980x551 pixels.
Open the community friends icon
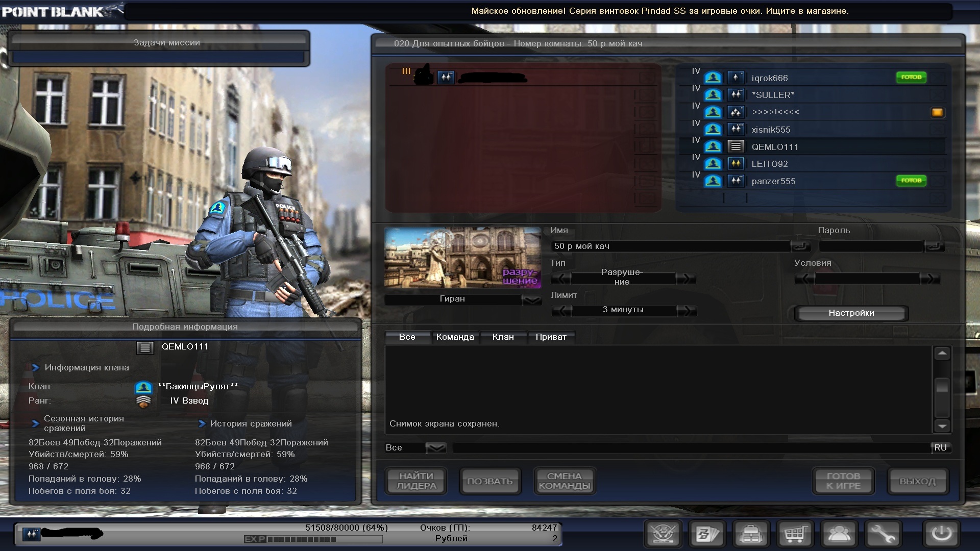tap(839, 534)
